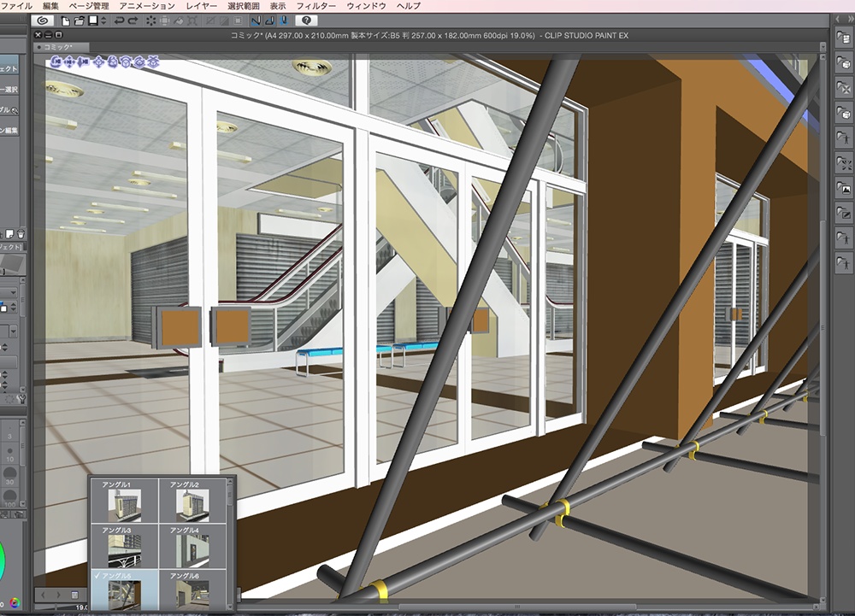
Task: Click the angle list scrollbar up arrow
Action: 230,482
